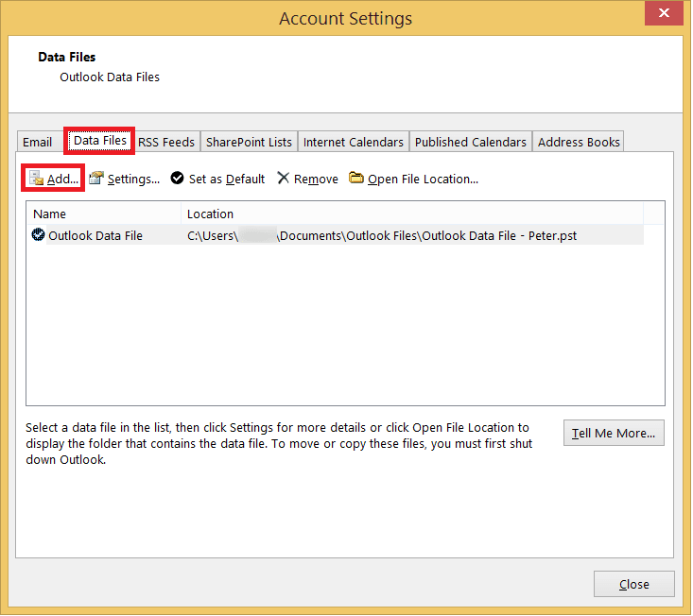693x616 pixels.
Task: Open the Address Books tab
Action: coord(579,142)
